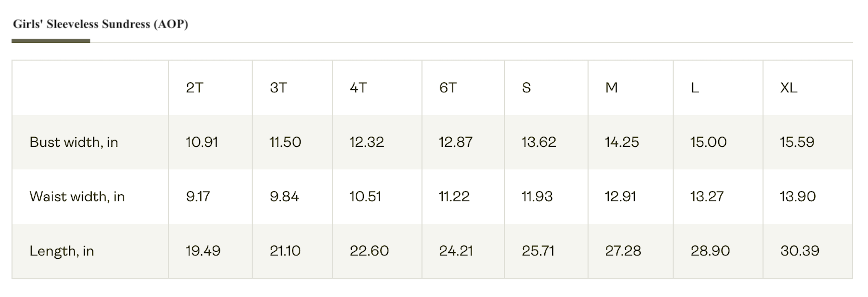Click the 11.93 waist width value

[x=537, y=196]
